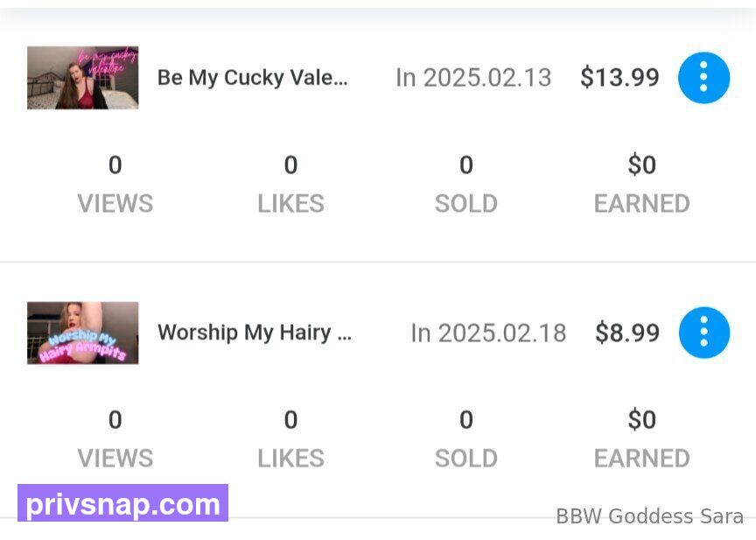This screenshot has height=540, width=756.
Task: Select the In 2025.02.13 date text
Action: [473, 78]
